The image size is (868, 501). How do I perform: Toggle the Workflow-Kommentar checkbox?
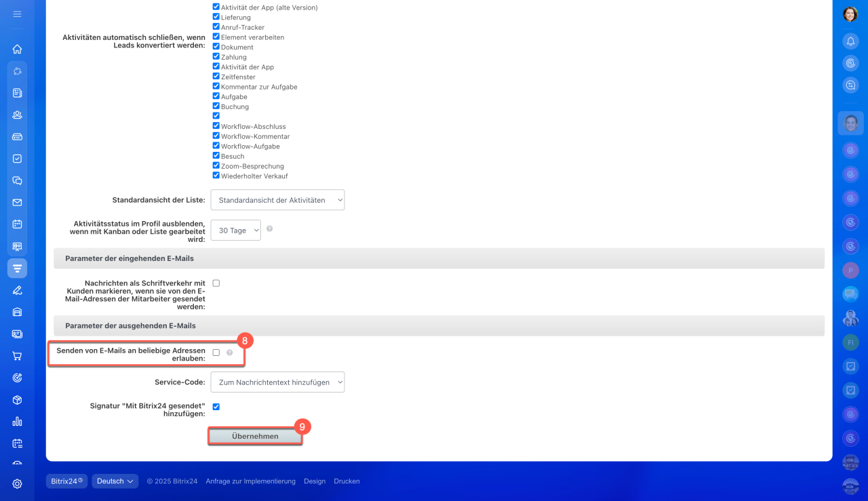(x=216, y=136)
